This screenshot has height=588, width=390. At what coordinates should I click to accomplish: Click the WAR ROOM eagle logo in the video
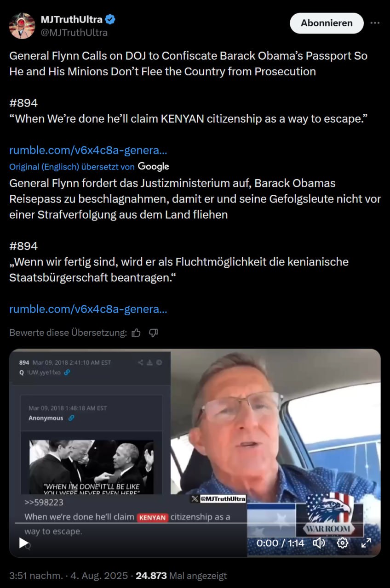pyautogui.click(x=329, y=514)
